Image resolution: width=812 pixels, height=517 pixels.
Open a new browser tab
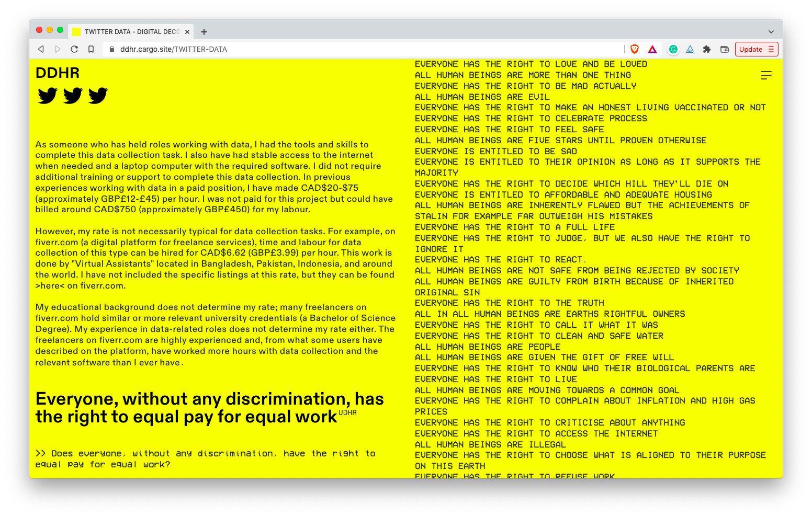(204, 32)
